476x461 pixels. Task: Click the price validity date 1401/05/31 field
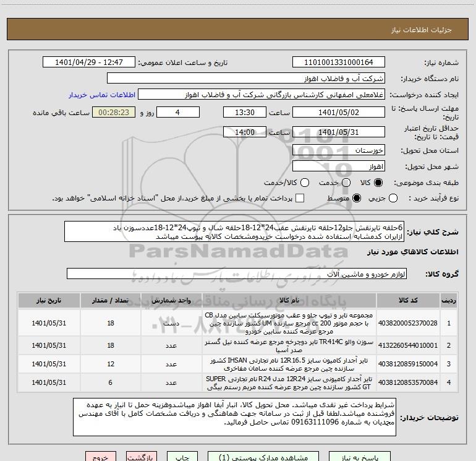click(x=339, y=132)
